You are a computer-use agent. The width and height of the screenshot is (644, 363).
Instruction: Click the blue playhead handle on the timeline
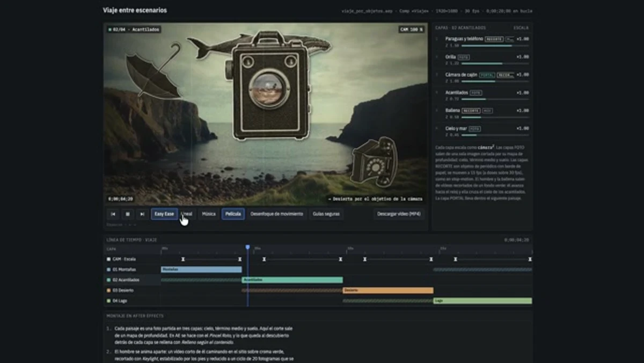pyautogui.click(x=247, y=247)
